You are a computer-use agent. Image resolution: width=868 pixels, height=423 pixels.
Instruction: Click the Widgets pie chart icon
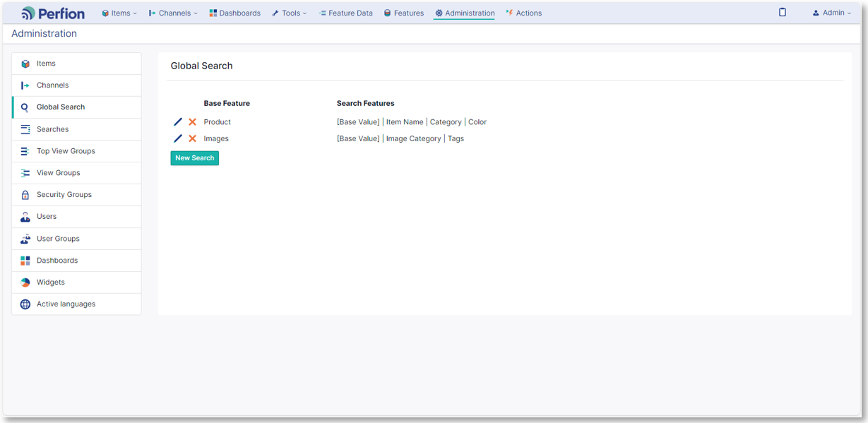[25, 282]
